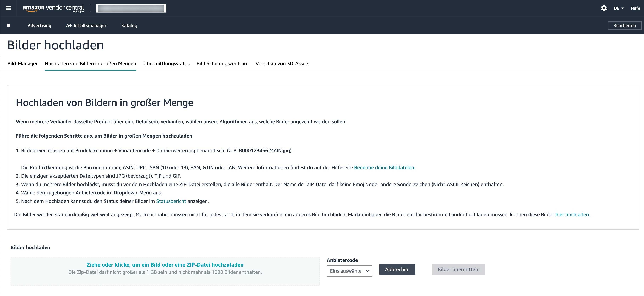644x296 pixels.
Task: Open settings via the gear icon
Action: coord(604,8)
